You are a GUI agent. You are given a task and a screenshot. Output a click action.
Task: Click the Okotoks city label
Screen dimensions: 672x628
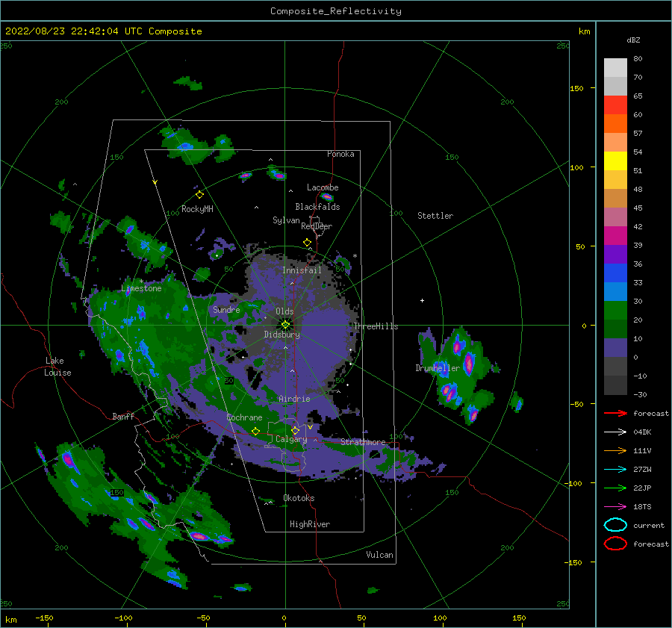tap(299, 498)
